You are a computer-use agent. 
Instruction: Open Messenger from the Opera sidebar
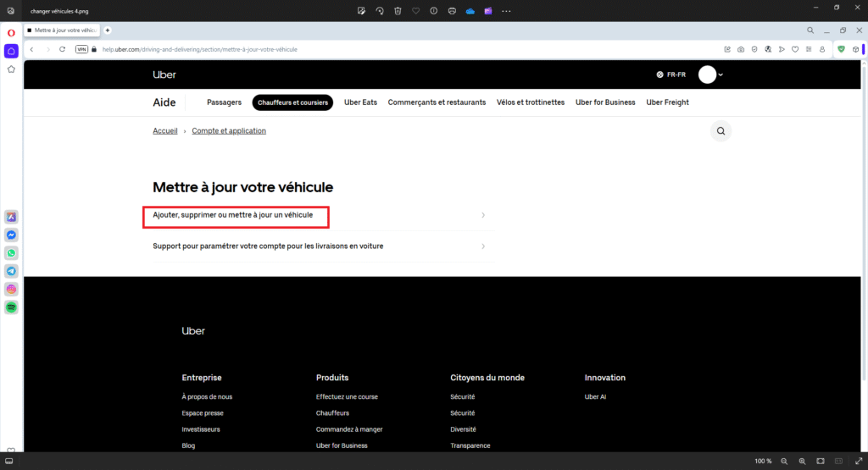[x=11, y=235]
